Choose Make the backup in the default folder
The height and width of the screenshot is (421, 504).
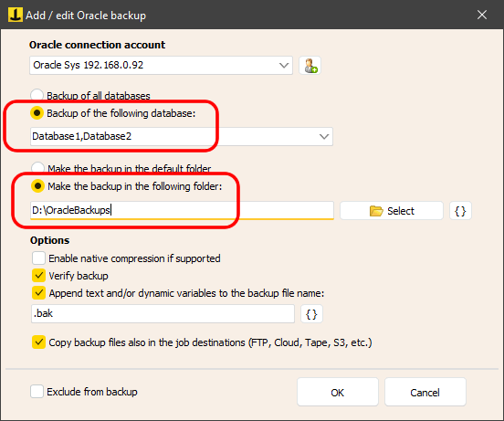tap(37, 168)
